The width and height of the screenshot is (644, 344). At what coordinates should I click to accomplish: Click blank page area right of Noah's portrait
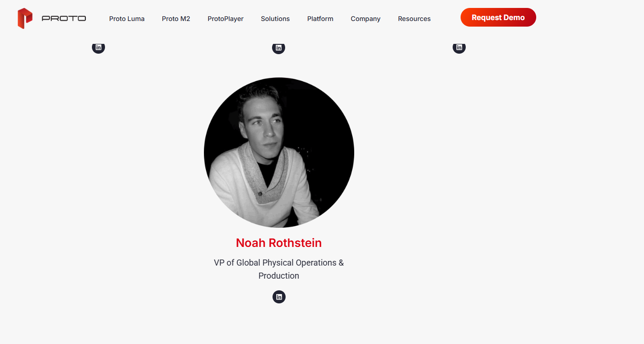click(x=467, y=154)
